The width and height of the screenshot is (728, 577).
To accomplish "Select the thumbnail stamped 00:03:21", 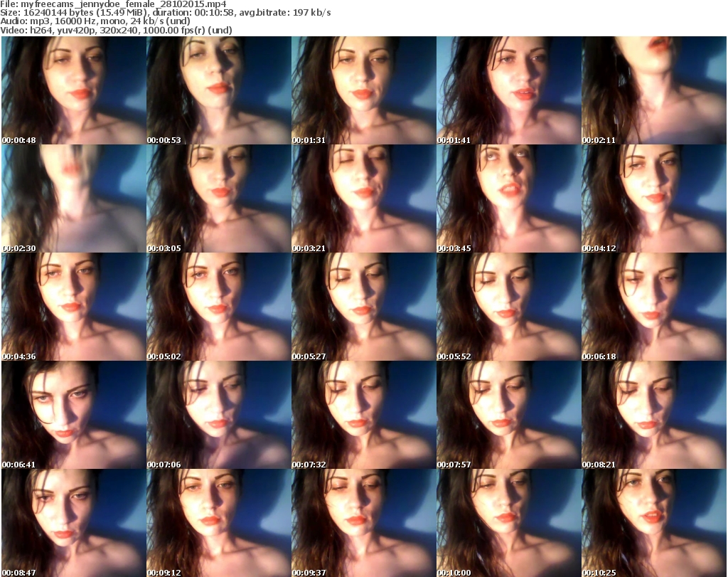I will 363,198.
